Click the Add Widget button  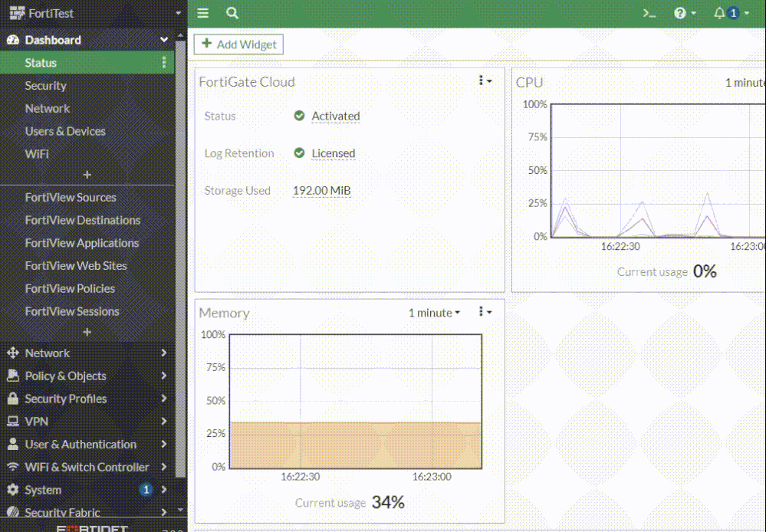click(x=238, y=44)
